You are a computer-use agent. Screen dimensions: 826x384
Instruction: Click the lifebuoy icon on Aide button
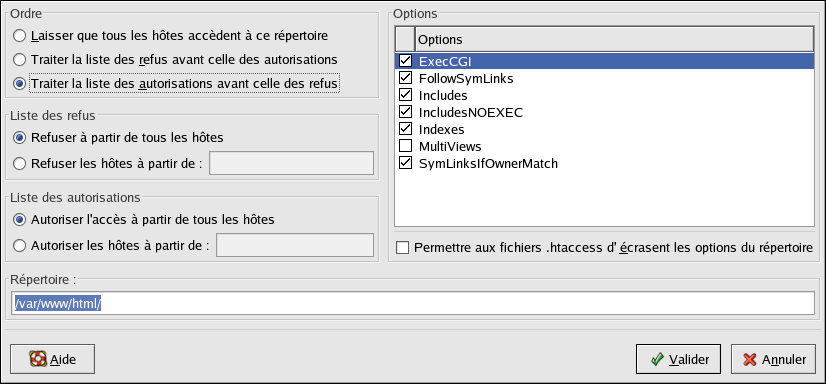pos(38,359)
